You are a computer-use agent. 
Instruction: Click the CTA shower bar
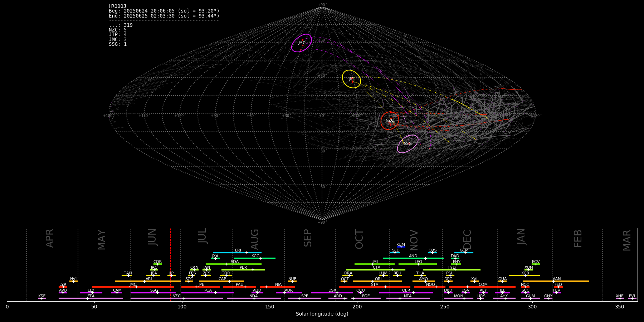pyautogui.click(x=376, y=270)
